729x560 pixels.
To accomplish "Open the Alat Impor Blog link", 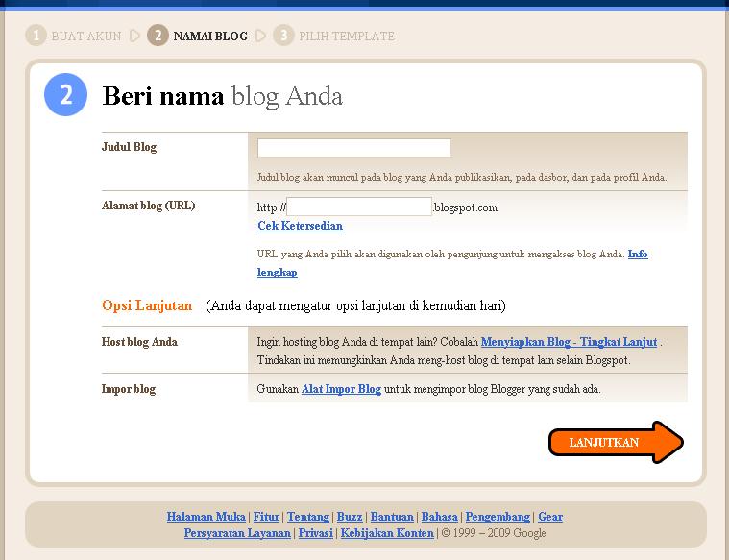I will tap(341, 389).
